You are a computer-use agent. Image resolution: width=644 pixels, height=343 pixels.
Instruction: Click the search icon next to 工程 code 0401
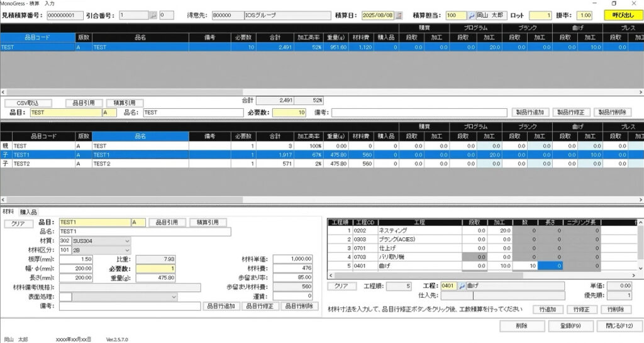tap(462, 286)
